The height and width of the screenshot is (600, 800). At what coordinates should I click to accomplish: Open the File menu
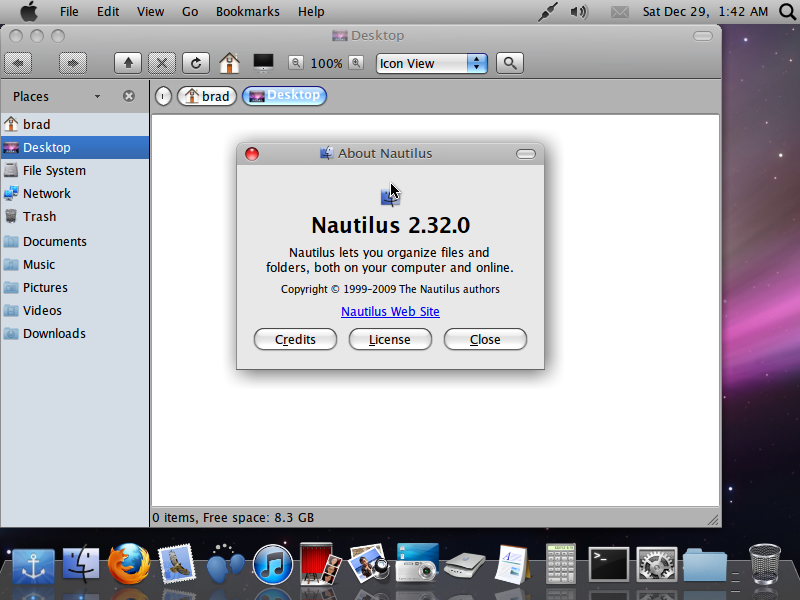pos(69,11)
